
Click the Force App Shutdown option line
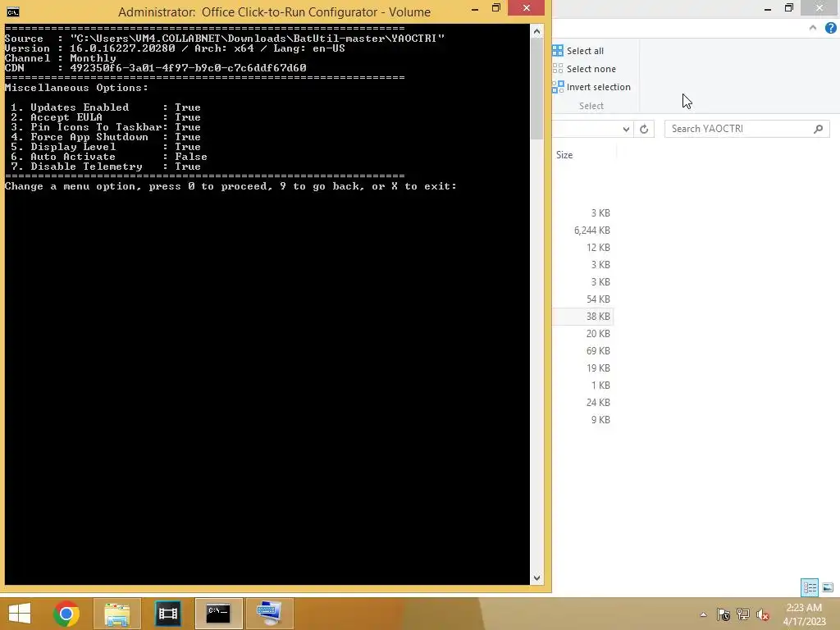(106, 137)
